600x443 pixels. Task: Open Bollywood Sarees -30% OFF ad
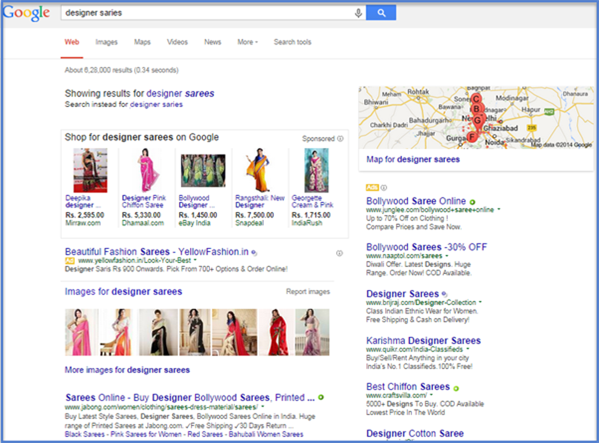click(x=427, y=247)
